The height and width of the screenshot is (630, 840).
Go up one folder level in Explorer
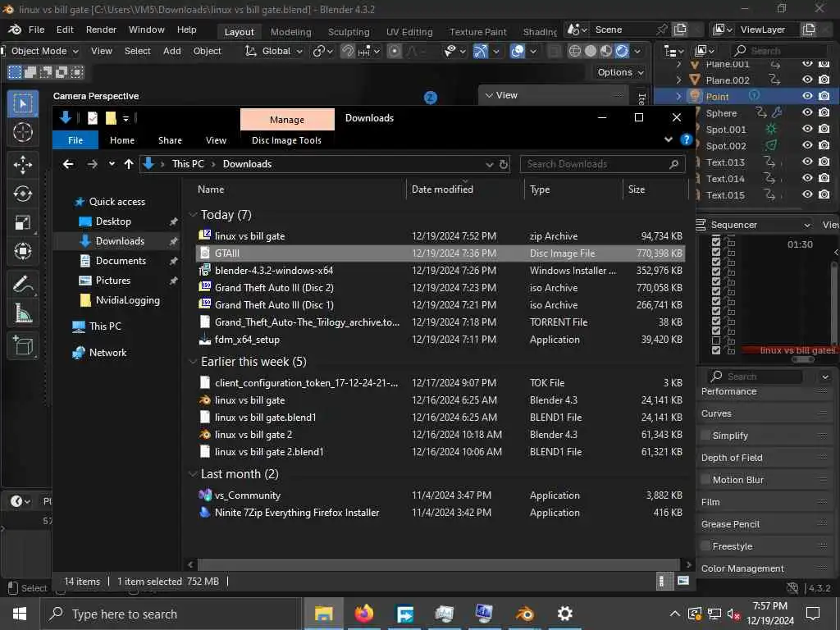(x=129, y=164)
